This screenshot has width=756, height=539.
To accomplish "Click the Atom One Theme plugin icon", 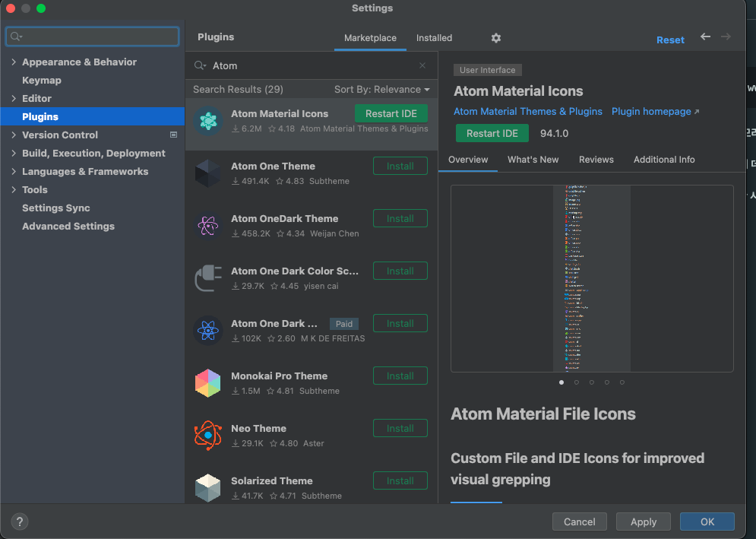I will [x=207, y=173].
